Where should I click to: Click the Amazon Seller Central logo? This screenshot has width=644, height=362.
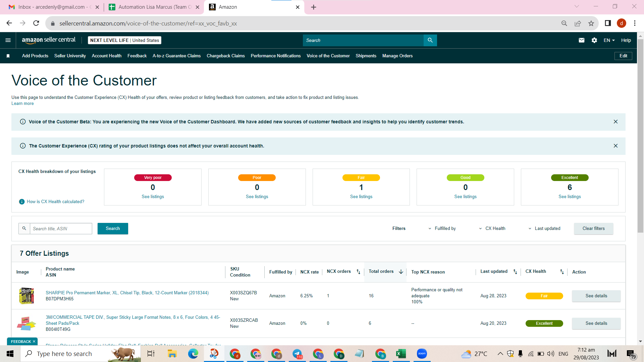(49, 40)
